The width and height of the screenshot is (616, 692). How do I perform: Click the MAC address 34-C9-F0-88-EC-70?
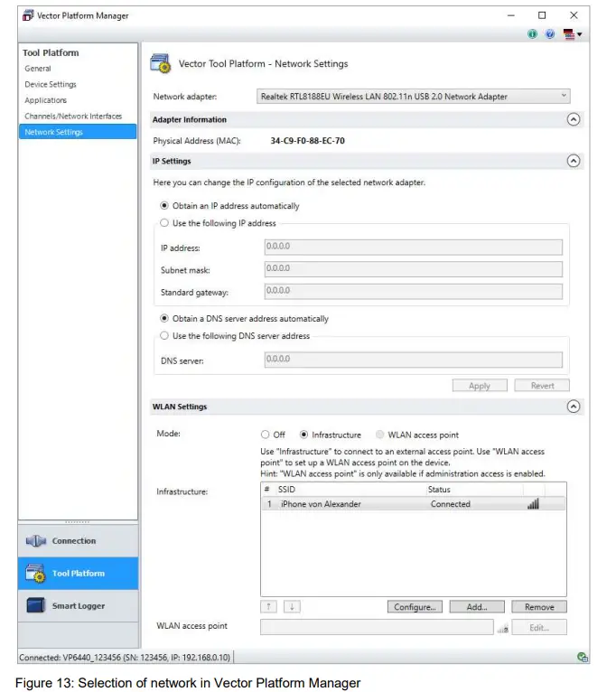[308, 141]
